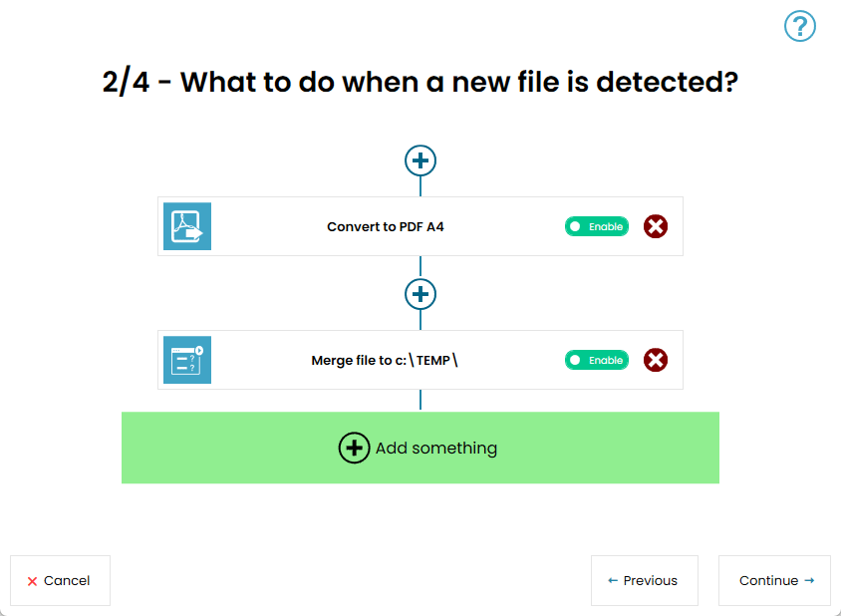
Task: Open the help question mark icon
Action: click(800, 26)
